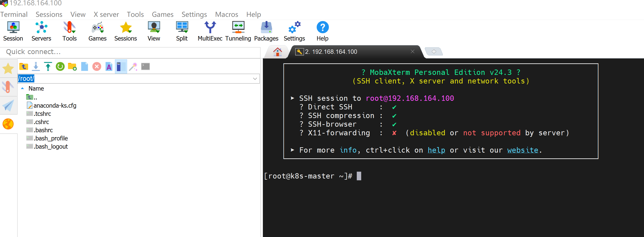The image size is (644, 237).
Task: Open terminal icon in SFTP toolbar
Action: click(145, 66)
